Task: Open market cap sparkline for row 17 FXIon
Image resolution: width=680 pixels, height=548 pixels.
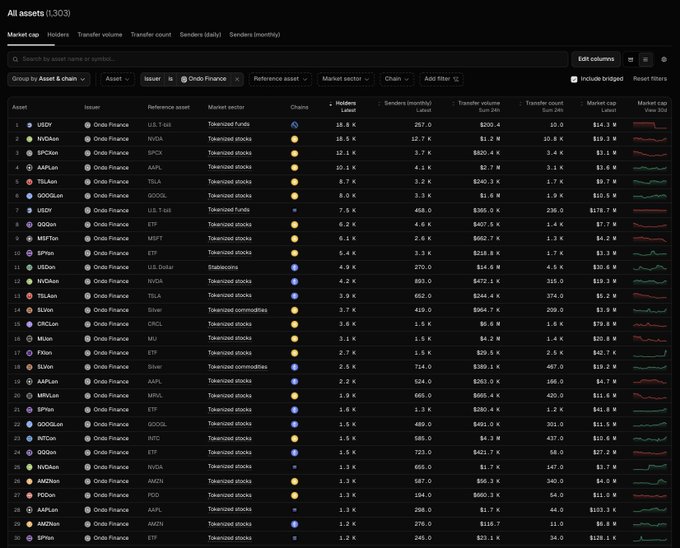Action: pos(650,353)
